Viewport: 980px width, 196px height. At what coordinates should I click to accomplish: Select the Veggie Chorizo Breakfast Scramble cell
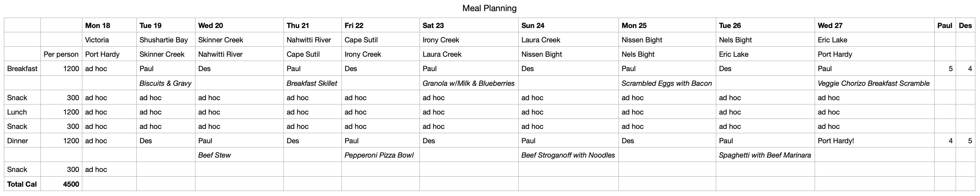pyautogui.click(x=873, y=83)
